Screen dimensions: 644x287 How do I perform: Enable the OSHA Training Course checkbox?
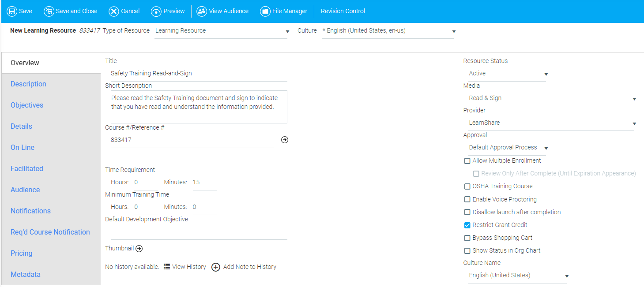point(467,186)
